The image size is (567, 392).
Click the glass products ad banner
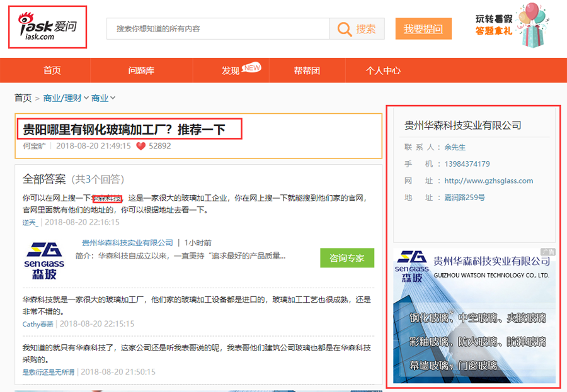(x=474, y=315)
